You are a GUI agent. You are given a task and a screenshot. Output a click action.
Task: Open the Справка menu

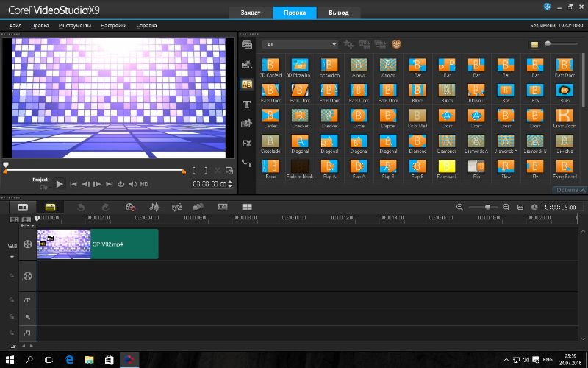pyautogui.click(x=146, y=26)
